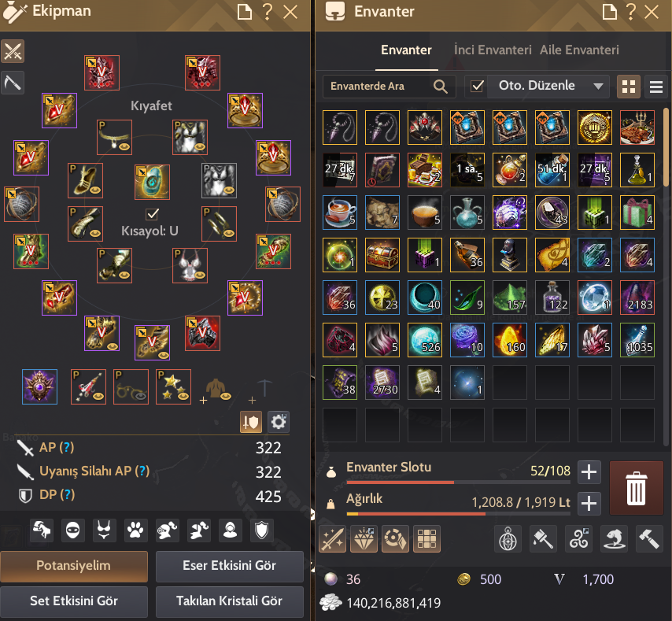Switch to İnci Envanteri tab
The image size is (672, 621).
(493, 50)
